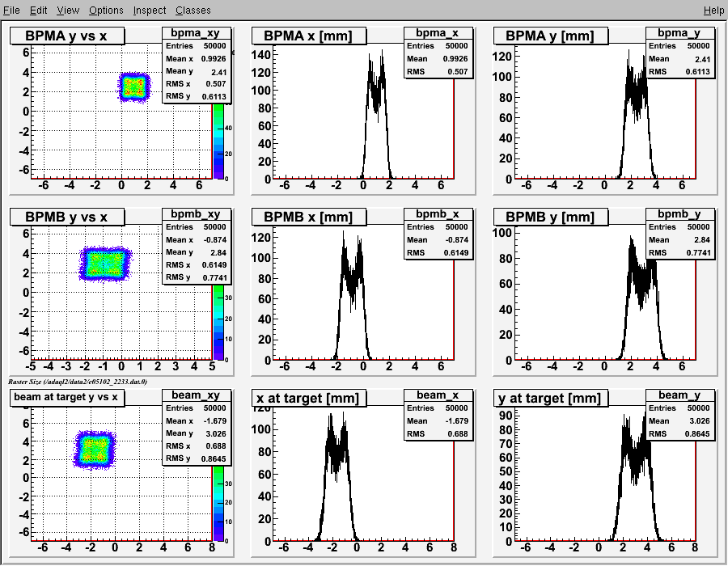
Task: Select the 'BPMB y vs x' plot title
Action: pos(67,217)
